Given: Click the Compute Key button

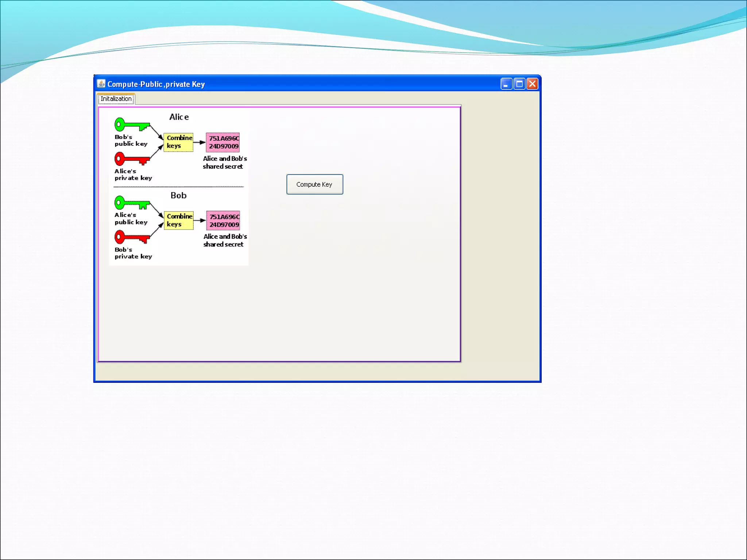Looking at the screenshot, I should 314,184.
